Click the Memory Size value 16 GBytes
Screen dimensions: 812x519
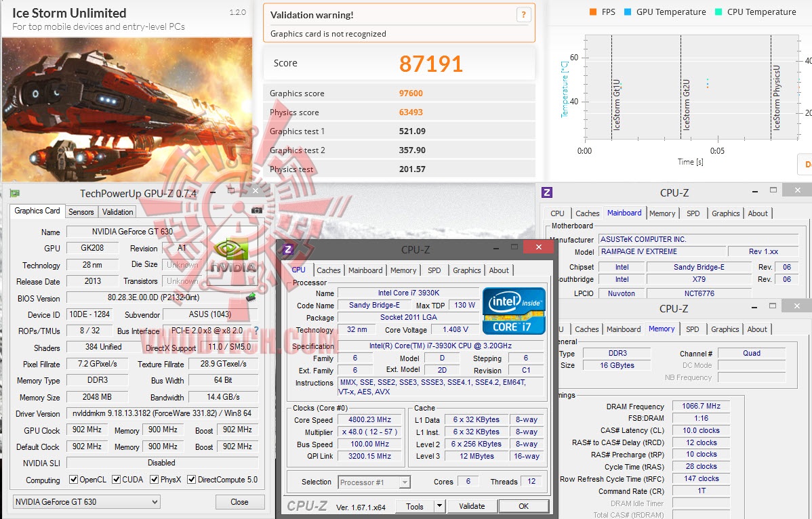pyautogui.click(x=617, y=365)
